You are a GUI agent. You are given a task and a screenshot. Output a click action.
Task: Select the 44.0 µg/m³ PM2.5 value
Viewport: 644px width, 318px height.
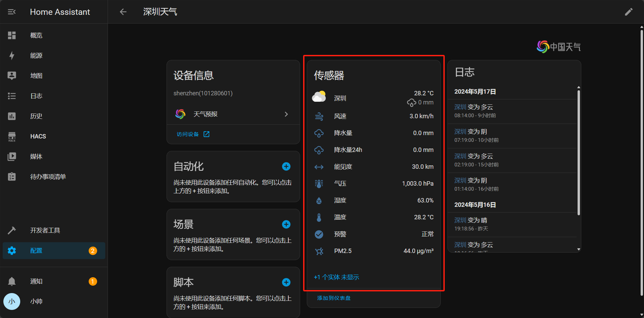418,251
